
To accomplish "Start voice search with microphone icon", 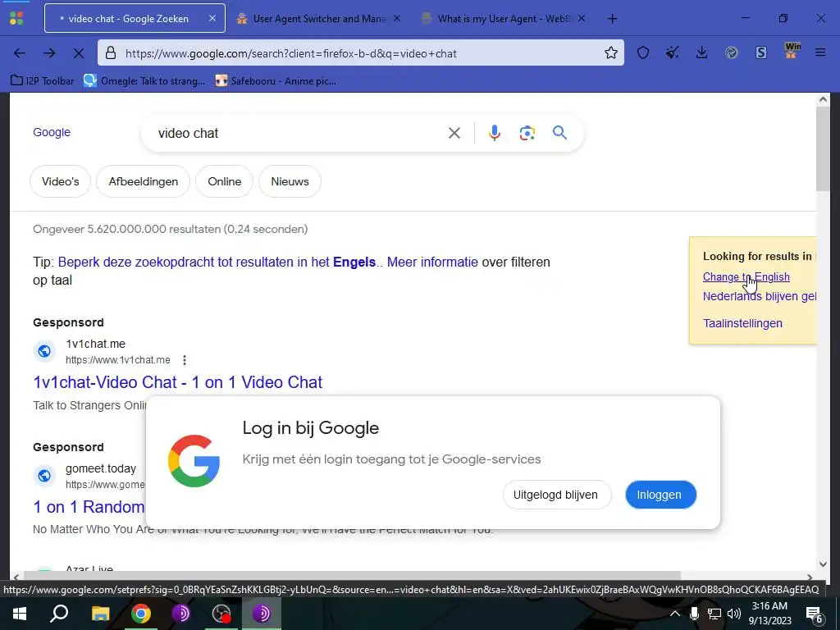I will (x=495, y=133).
